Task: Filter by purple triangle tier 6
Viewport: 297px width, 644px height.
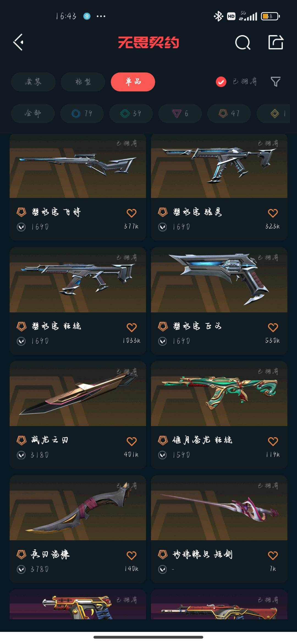Action: point(180,113)
